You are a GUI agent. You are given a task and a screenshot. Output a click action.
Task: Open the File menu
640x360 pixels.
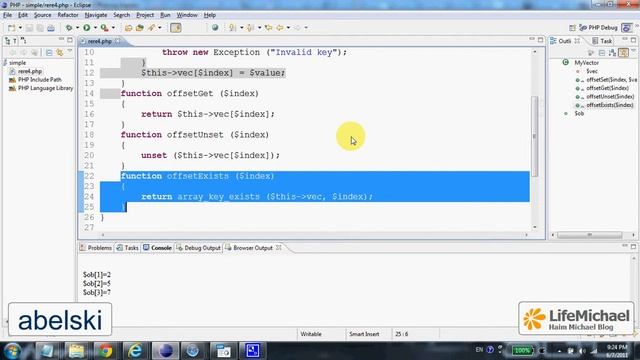tap(7, 15)
